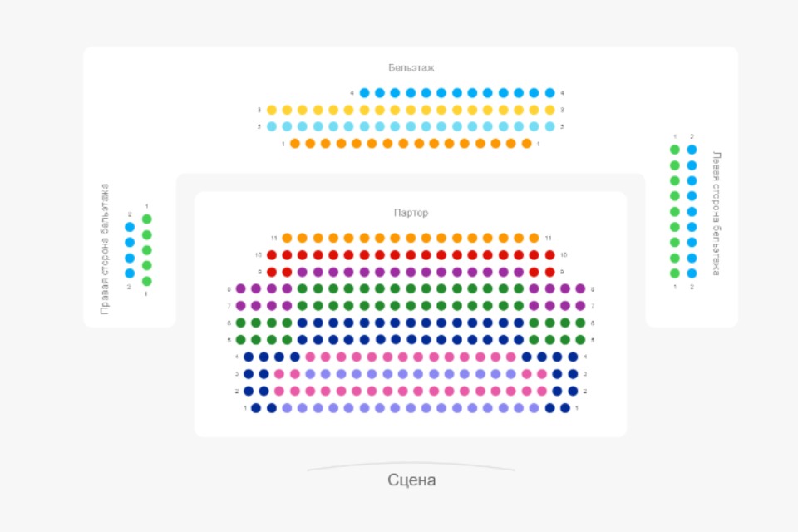
Task: Choose leftmost dark-blue seat in Партер row 1
Action: tap(256, 408)
